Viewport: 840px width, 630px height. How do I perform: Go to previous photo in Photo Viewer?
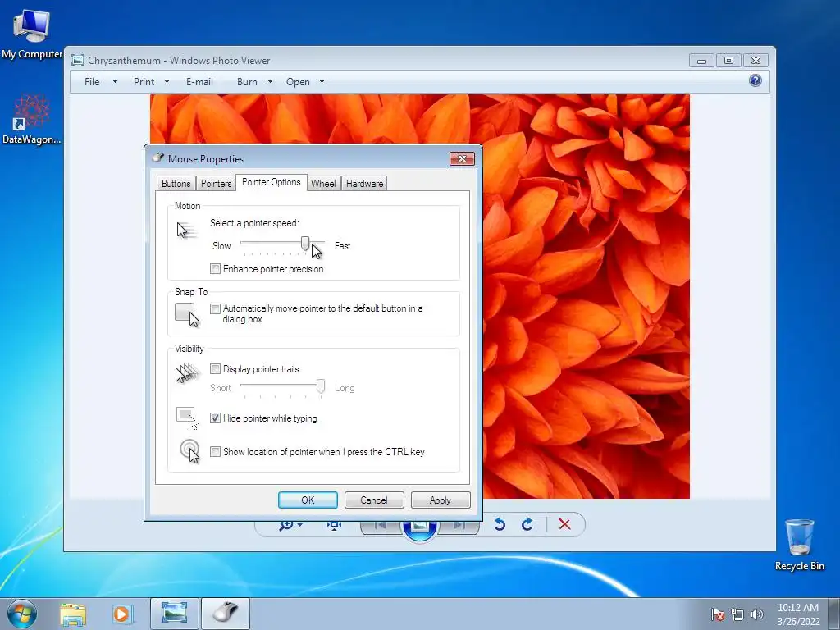tap(381, 525)
